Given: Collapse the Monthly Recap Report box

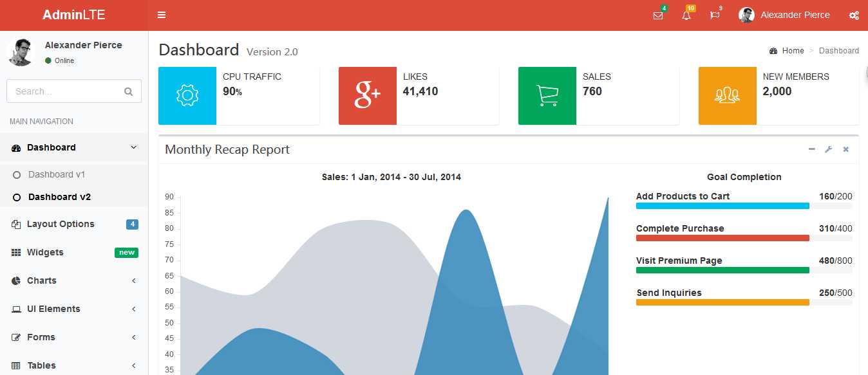Looking at the screenshot, I should point(812,149).
